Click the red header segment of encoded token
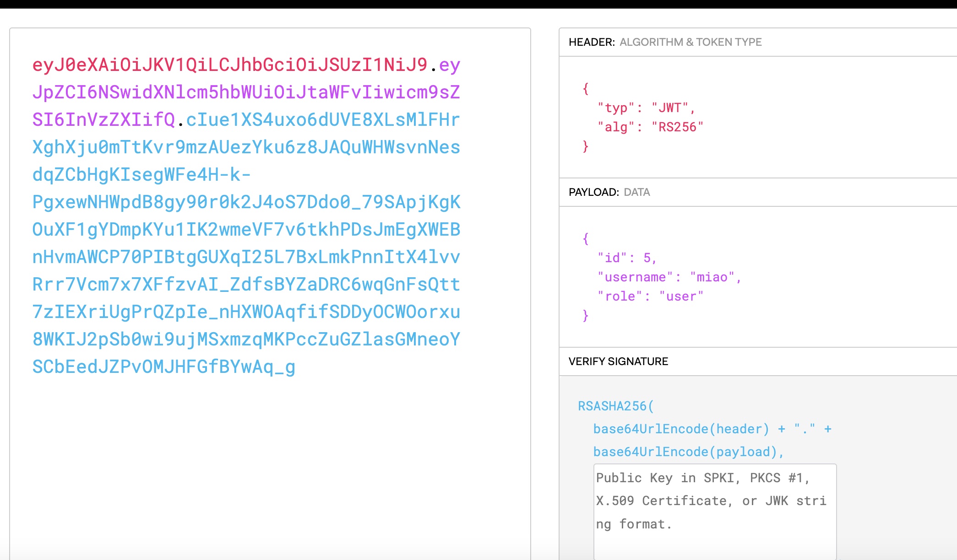Image resolution: width=957 pixels, height=560 pixels. (229, 65)
